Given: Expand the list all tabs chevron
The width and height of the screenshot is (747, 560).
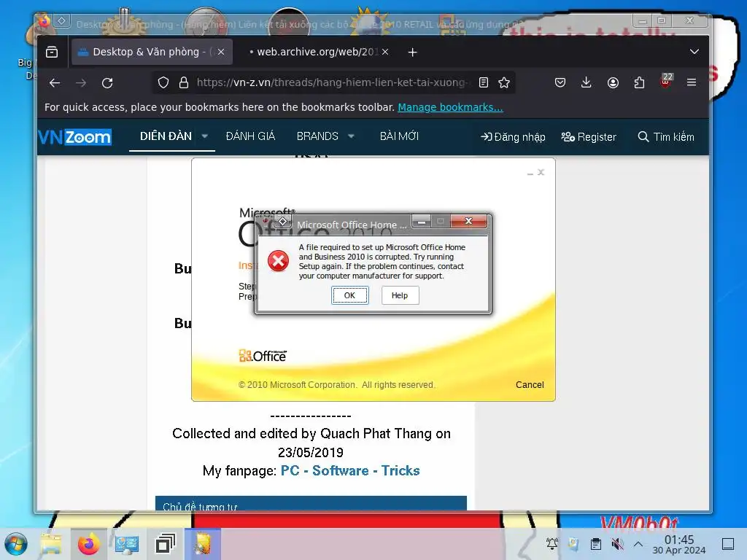Looking at the screenshot, I should click(694, 52).
